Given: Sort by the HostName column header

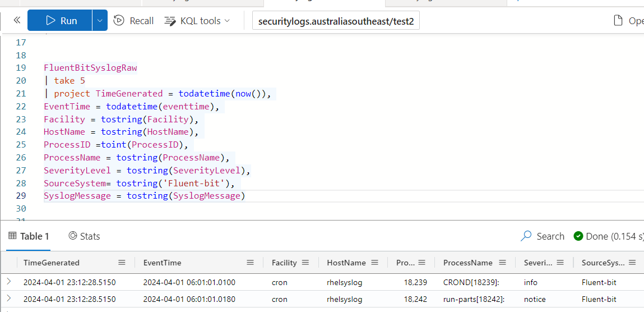Looking at the screenshot, I should pyautogui.click(x=346, y=263).
